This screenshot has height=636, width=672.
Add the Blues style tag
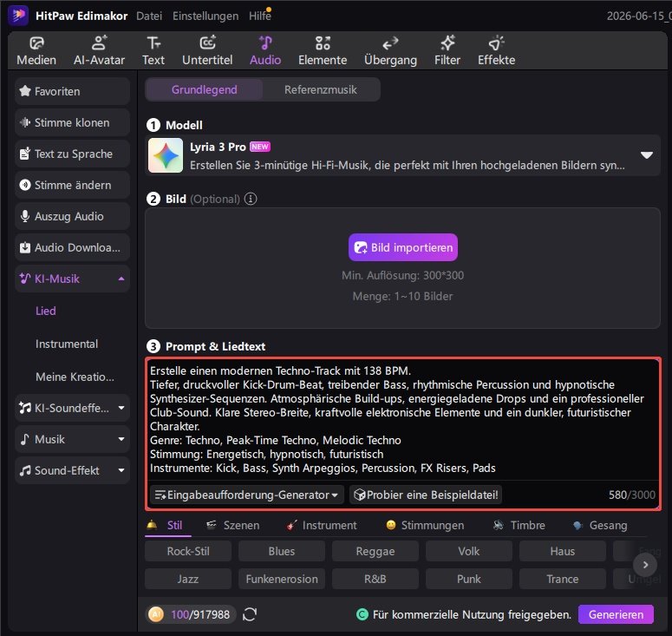click(282, 551)
